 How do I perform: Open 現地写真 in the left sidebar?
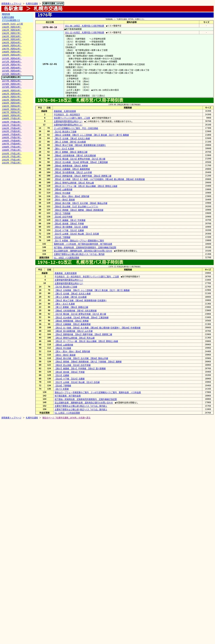(6, 14)
